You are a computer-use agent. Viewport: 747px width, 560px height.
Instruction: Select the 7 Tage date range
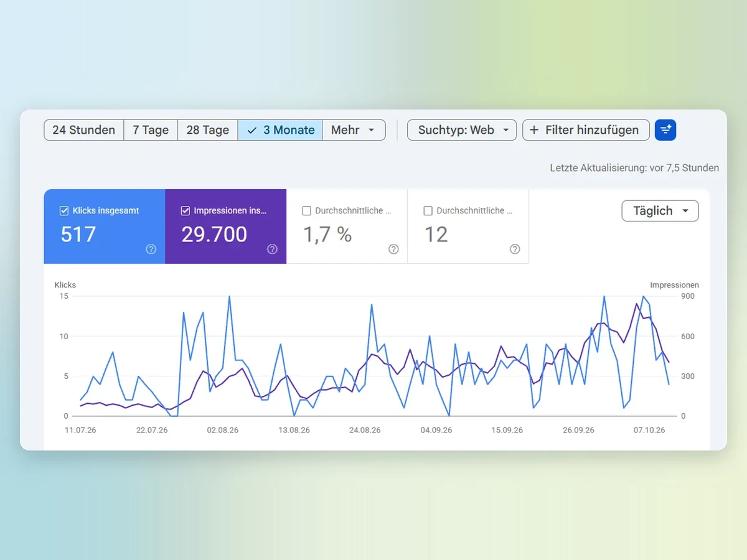coord(151,130)
